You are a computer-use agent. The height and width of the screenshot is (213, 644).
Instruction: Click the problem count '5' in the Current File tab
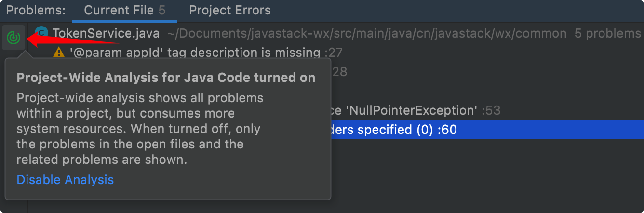click(162, 11)
